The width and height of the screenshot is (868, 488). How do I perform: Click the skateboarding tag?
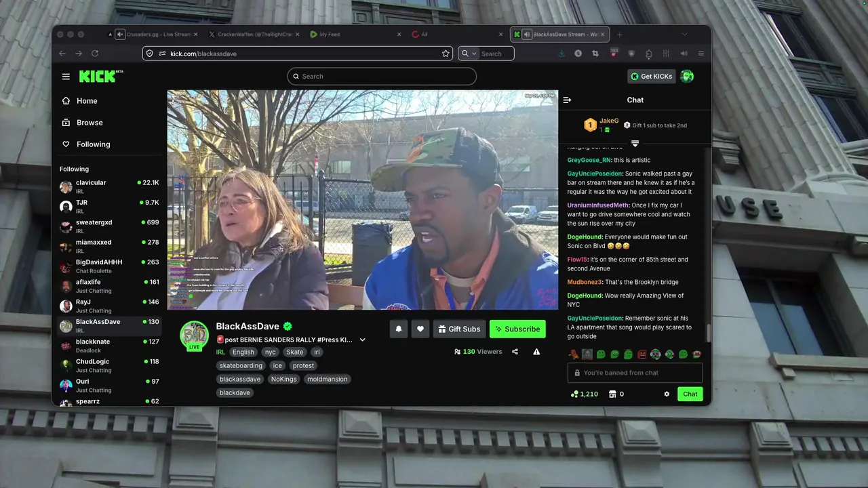click(x=241, y=365)
